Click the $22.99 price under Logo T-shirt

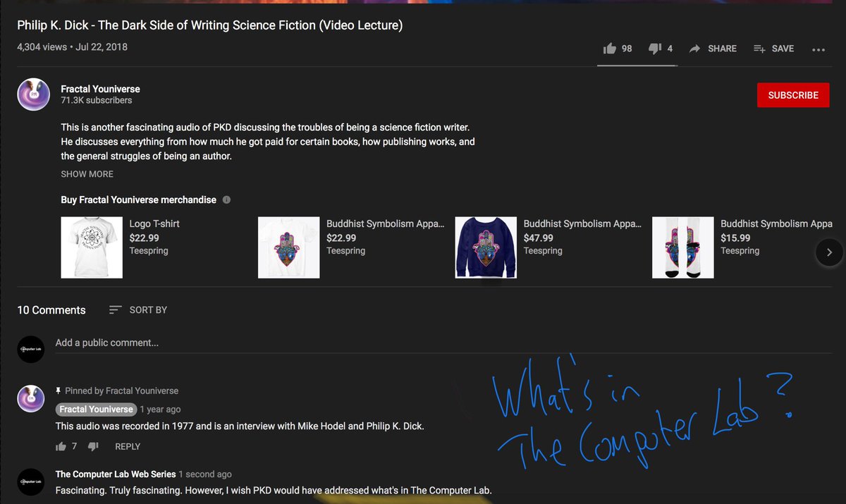tap(144, 238)
